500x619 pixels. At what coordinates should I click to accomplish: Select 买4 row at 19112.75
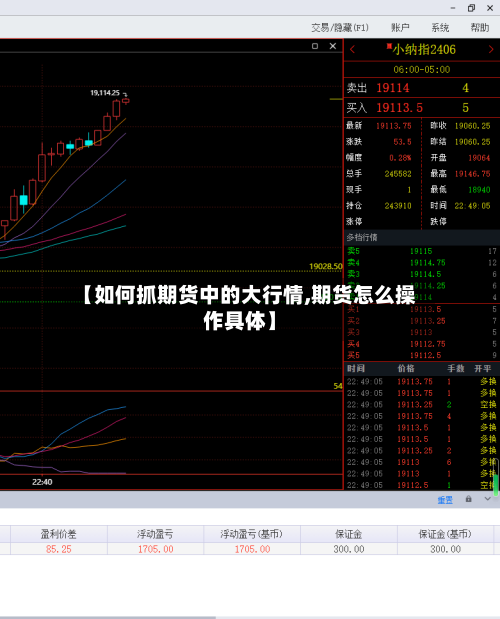coord(421,344)
